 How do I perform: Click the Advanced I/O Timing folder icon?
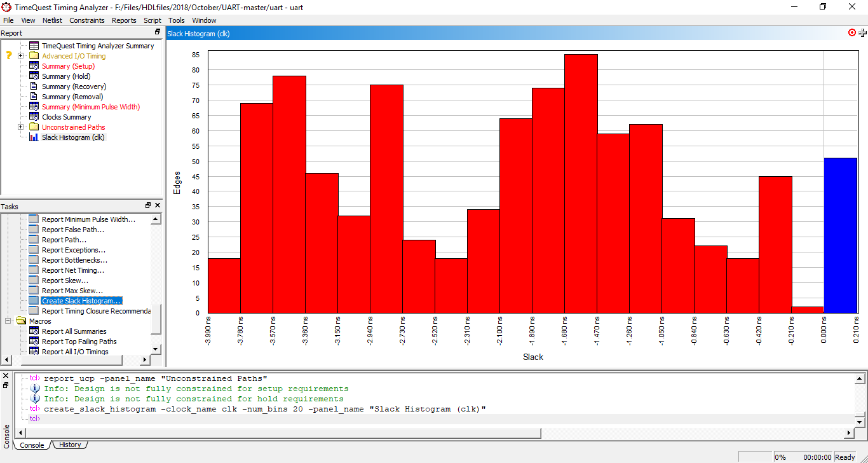tap(34, 56)
